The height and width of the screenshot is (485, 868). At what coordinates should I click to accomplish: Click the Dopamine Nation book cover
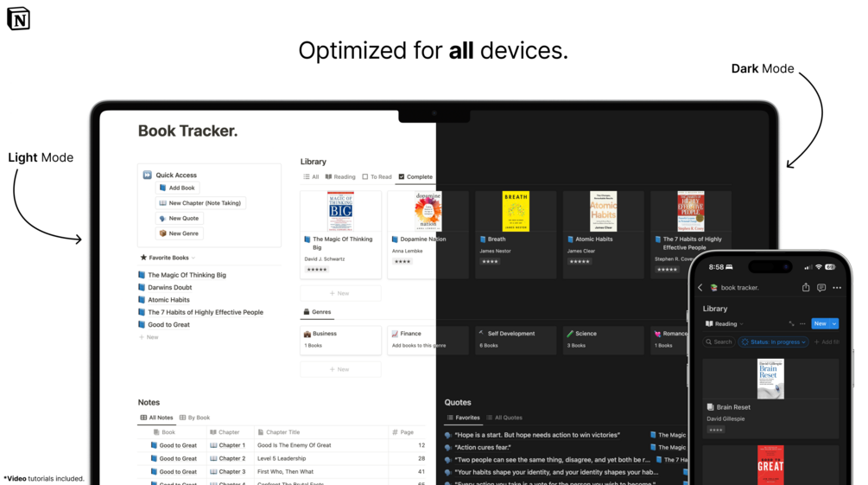pos(428,211)
